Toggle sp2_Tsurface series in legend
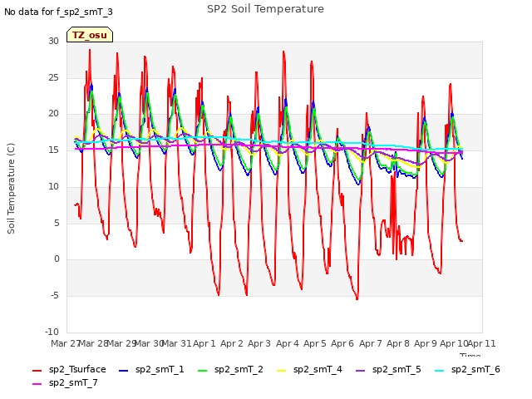Image resolution: width=532 pixels, height=399 pixels. click(x=69, y=369)
